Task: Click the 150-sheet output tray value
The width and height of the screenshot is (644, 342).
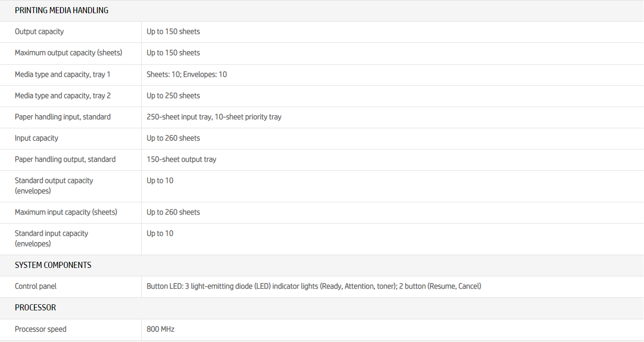Action: click(x=181, y=159)
